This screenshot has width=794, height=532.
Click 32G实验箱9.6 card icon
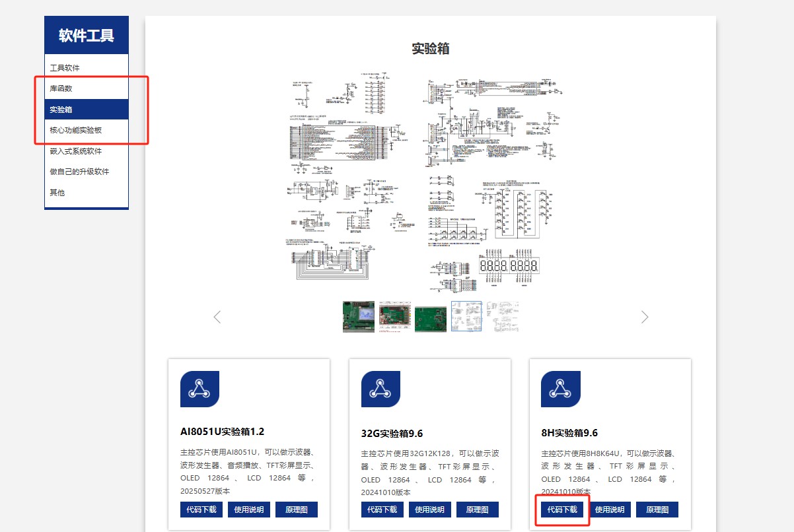coord(380,389)
